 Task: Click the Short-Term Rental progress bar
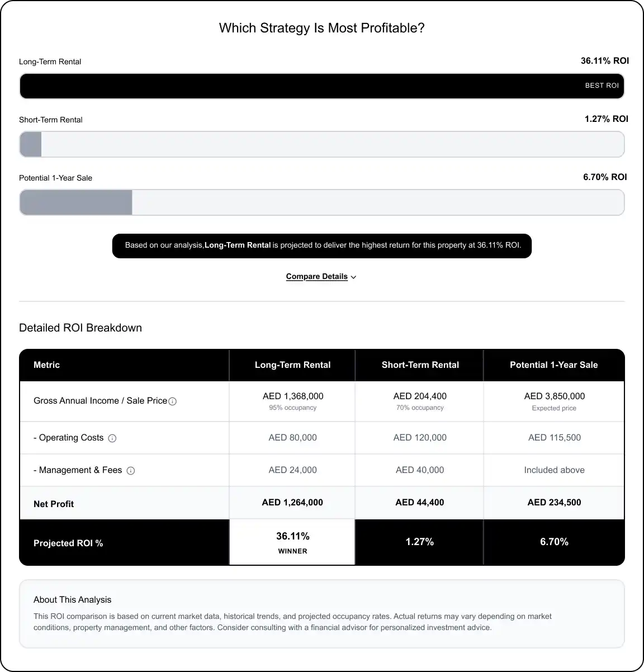[x=321, y=144]
